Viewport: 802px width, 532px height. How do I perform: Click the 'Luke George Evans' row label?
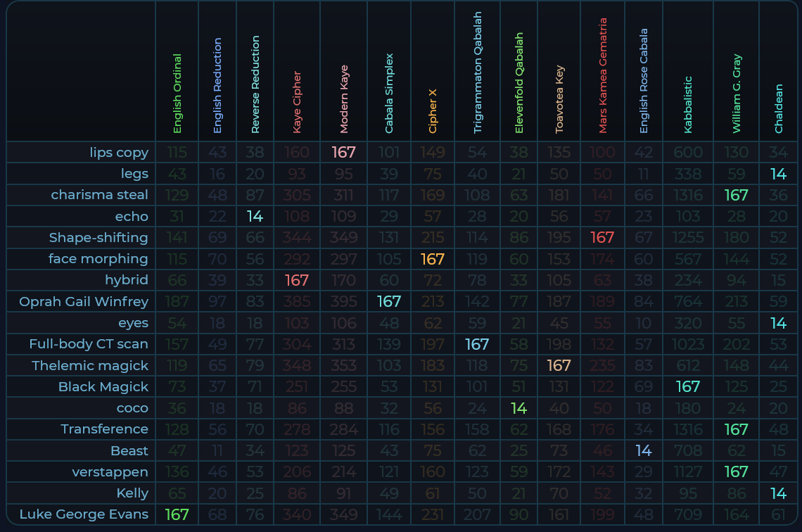[x=84, y=514]
